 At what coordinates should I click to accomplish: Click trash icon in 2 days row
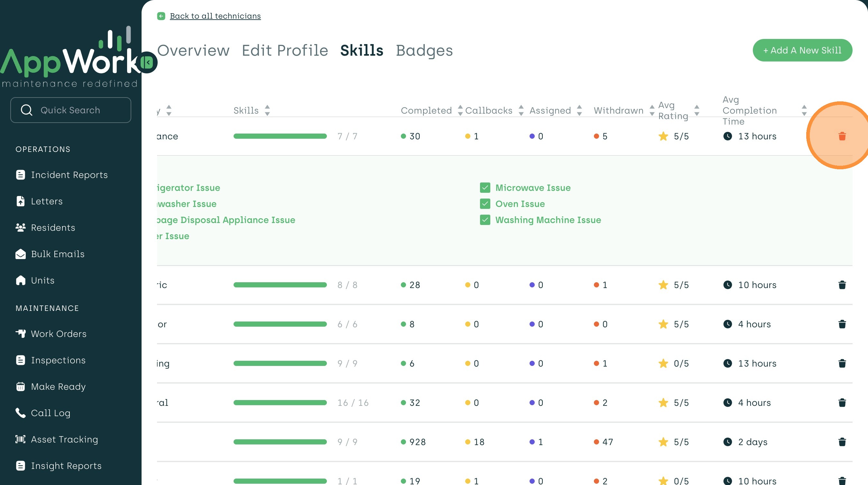pyautogui.click(x=842, y=442)
